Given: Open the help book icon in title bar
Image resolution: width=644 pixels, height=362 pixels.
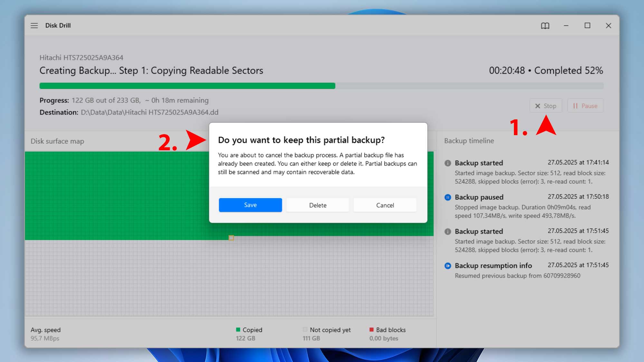Looking at the screenshot, I should pyautogui.click(x=545, y=26).
